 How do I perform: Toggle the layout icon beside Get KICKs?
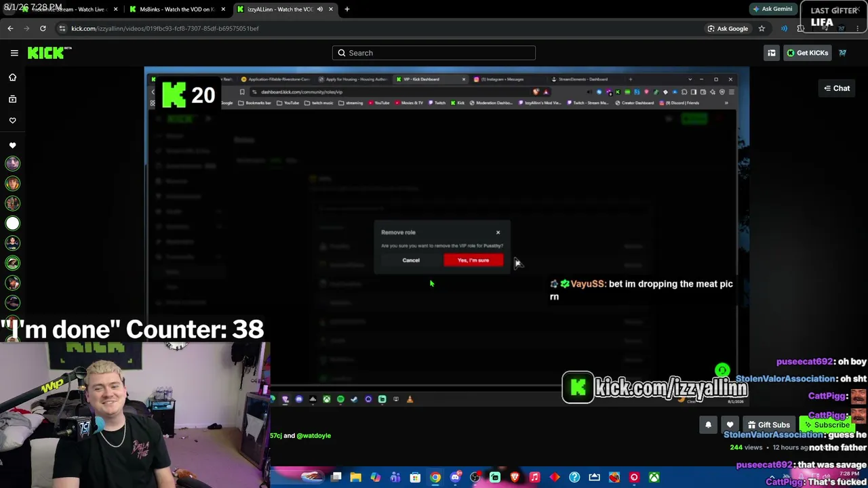(772, 53)
